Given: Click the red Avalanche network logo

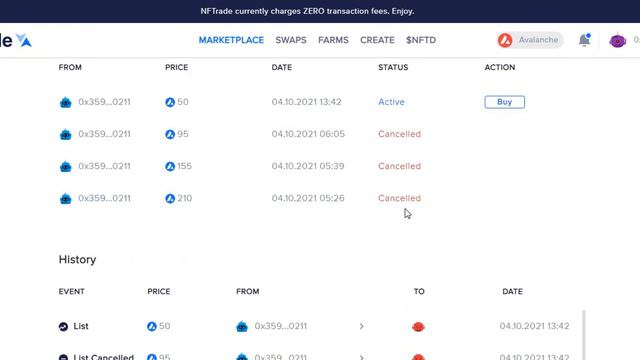Looking at the screenshot, I should coord(505,40).
